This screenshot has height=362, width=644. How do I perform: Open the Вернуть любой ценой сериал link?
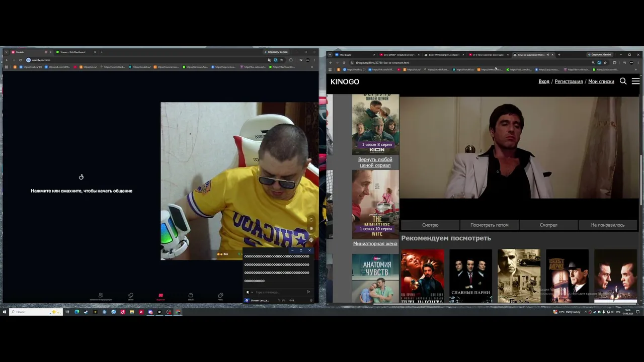pyautogui.click(x=375, y=162)
